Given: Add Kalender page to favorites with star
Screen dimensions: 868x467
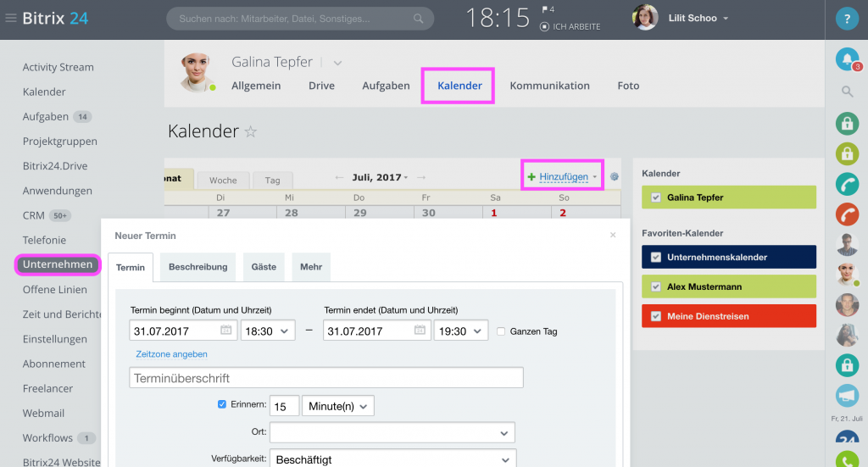Looking at the screenshot, I should pyautogui.click(x=251, y=131).
